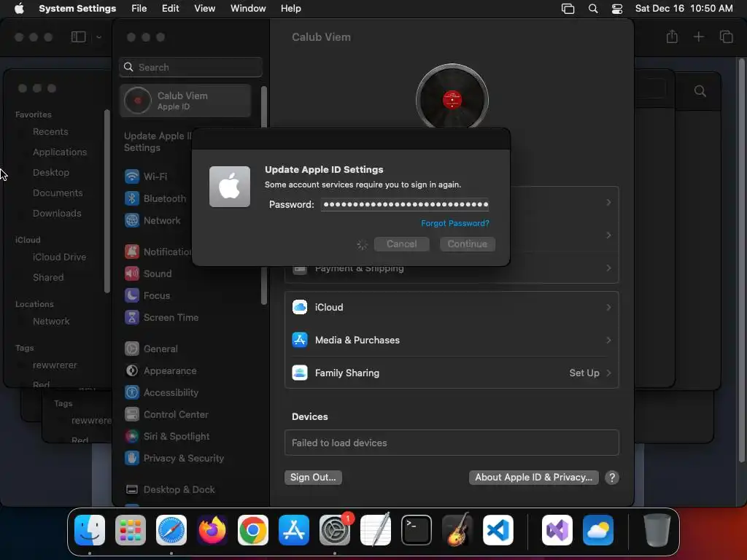Image resolution: width=747 pixels, height=560 pixels.
Task: Select Control Center in sidebar
Action: pyautogui.click(x=166, y=415)
